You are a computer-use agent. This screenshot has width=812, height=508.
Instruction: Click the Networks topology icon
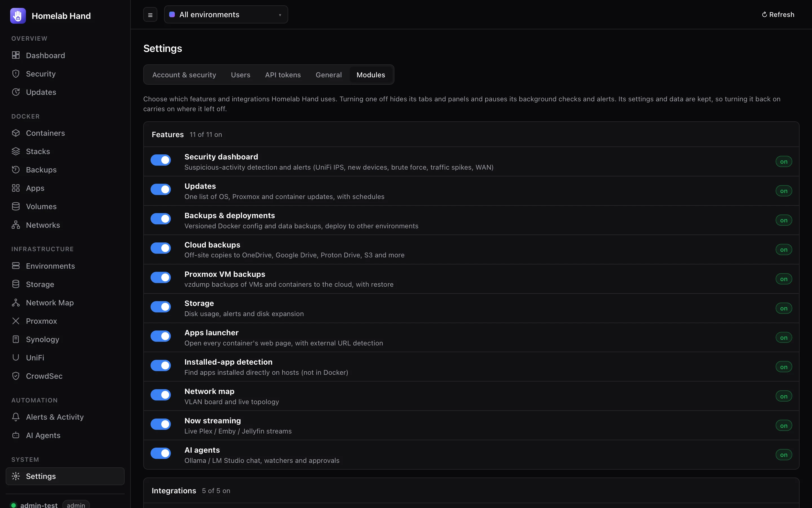(16, 225)
